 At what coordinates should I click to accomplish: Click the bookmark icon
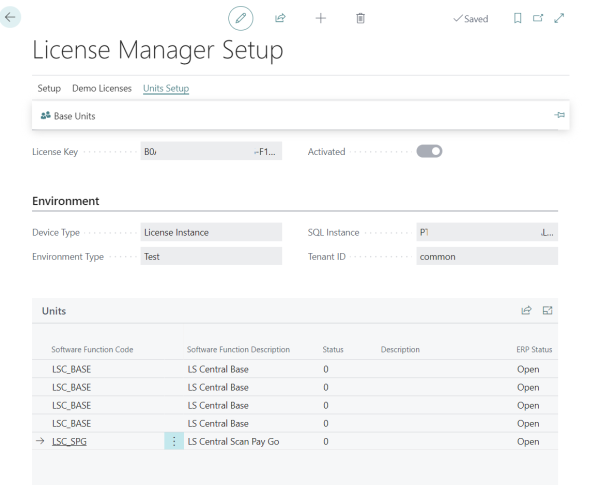click(517, 19)
